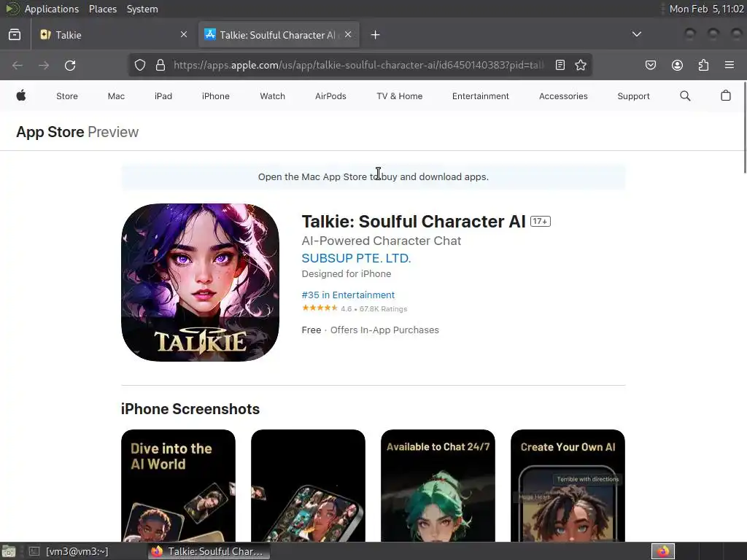Image resolution: width=747 pixels, height=560 pixels.
Task: Open the Places system menu
Action: tap(102, 9)
